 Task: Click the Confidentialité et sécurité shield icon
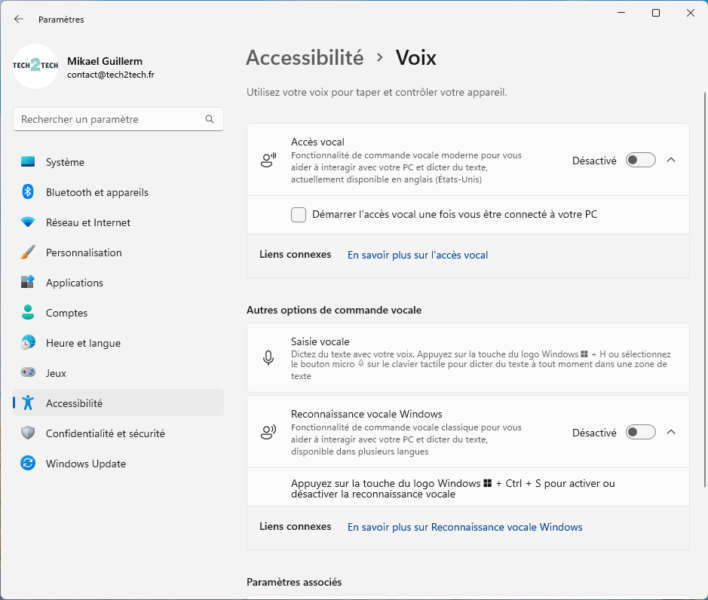click(x=28, y=434)
